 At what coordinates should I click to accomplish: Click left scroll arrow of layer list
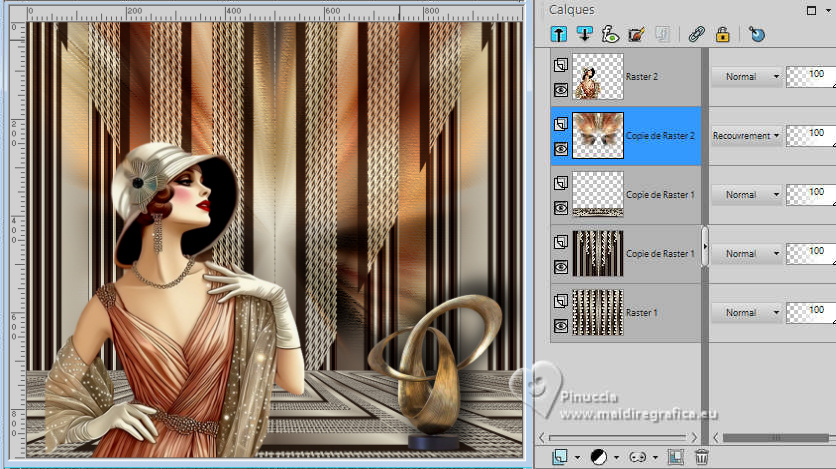[542, 438]
